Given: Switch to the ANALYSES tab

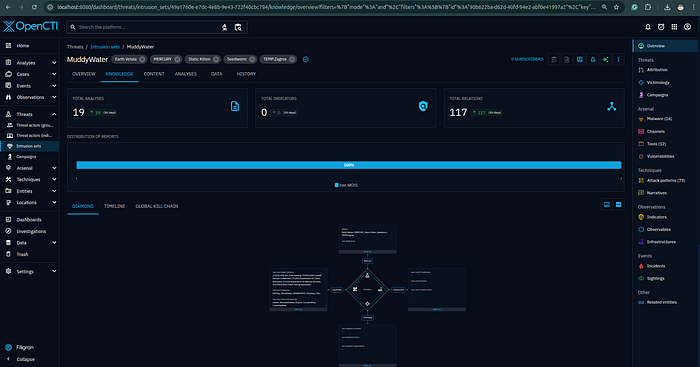Looking at the screenshot, I should (186, 74).
